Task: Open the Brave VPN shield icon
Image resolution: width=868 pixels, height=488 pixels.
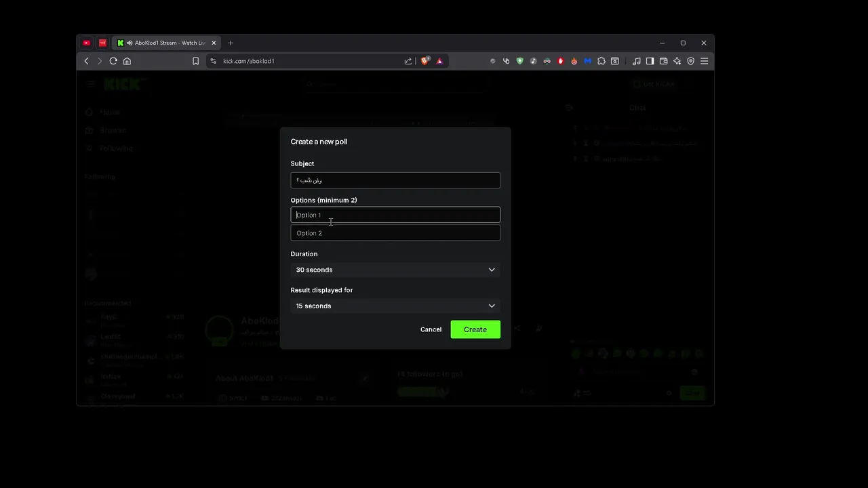Action: [x=690, y=61]
